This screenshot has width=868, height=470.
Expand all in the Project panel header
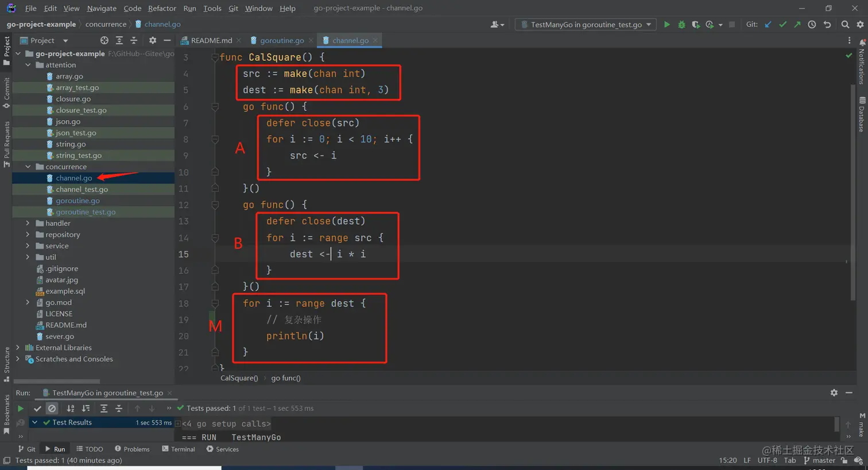[119, 40]
